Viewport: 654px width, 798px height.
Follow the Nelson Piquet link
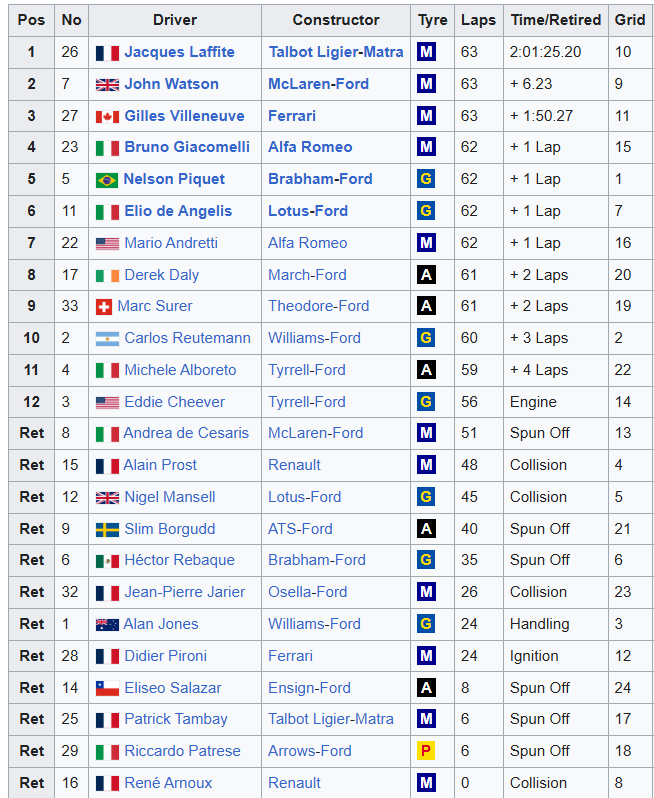(x=174, y=179)
